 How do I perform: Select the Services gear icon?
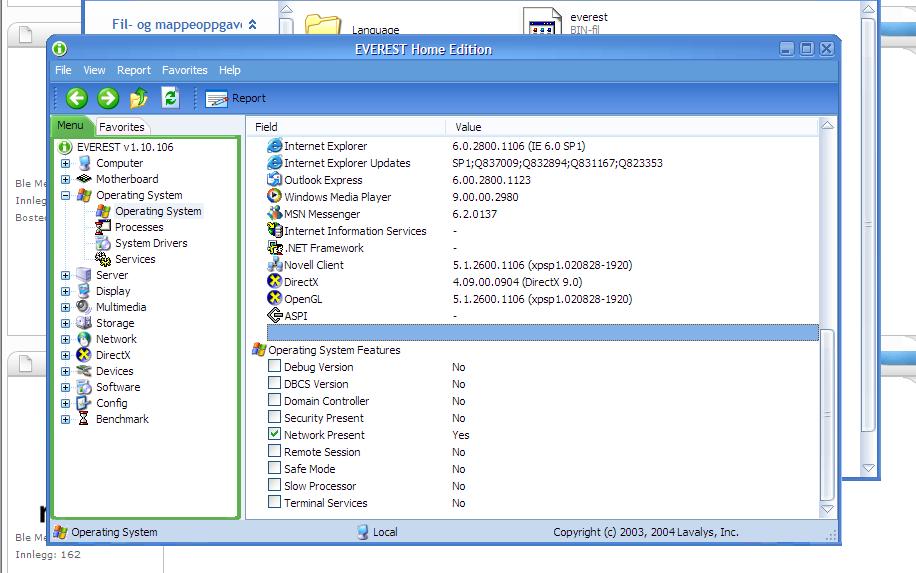point(103,259)
